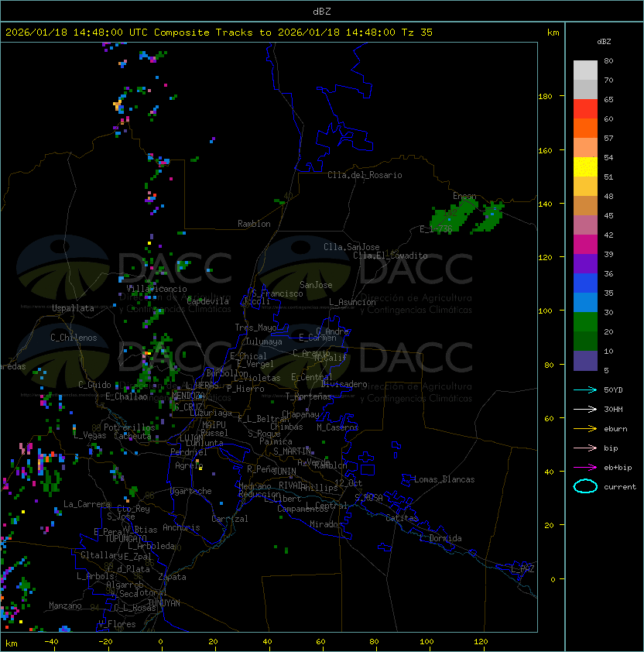Click the 'Ugarteche' map label
Image resolution: width=644 pixels, height=652 pixels.
(x=191, y=491)
